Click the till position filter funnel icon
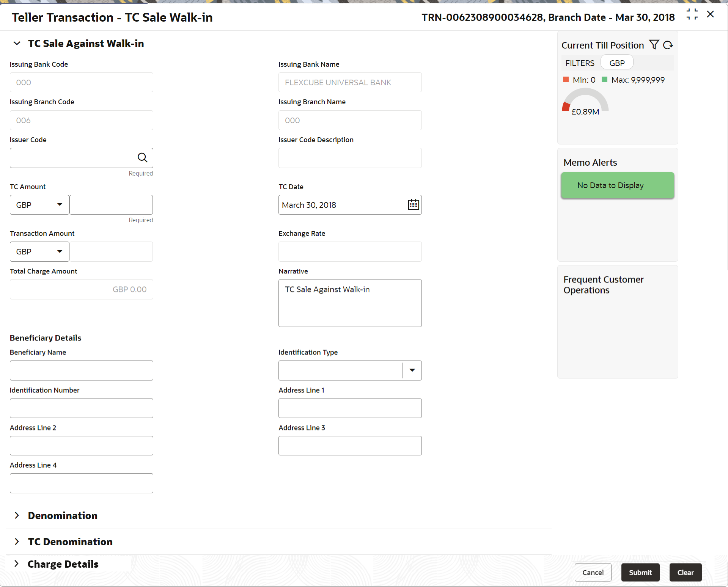The height and width of the screenshot is (587, 728). click(x=654, y=45)
